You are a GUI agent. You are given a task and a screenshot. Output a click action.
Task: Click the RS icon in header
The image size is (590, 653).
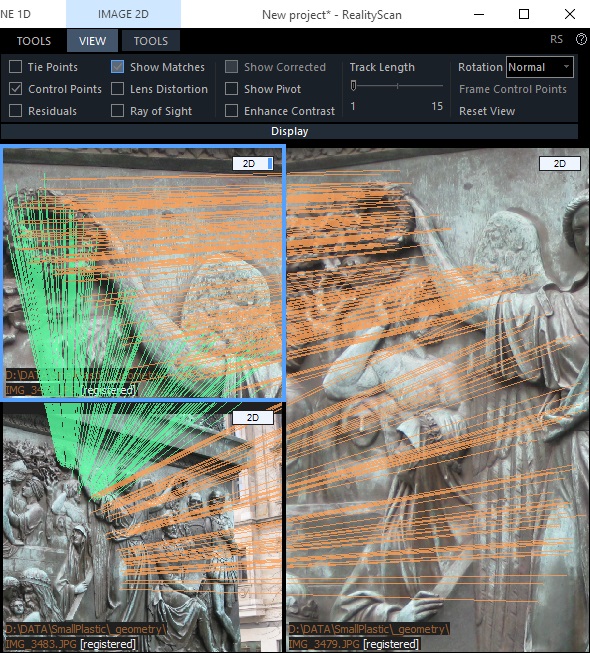tap(556, 40)
